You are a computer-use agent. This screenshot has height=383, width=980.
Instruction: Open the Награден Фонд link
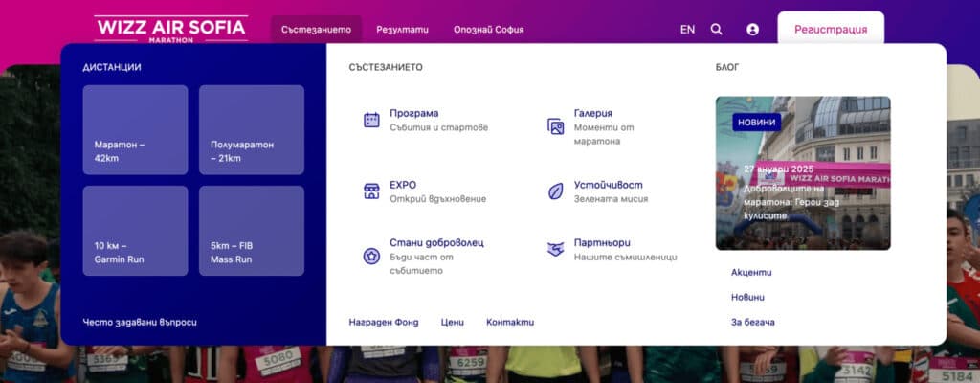click(x=384, y=323)
